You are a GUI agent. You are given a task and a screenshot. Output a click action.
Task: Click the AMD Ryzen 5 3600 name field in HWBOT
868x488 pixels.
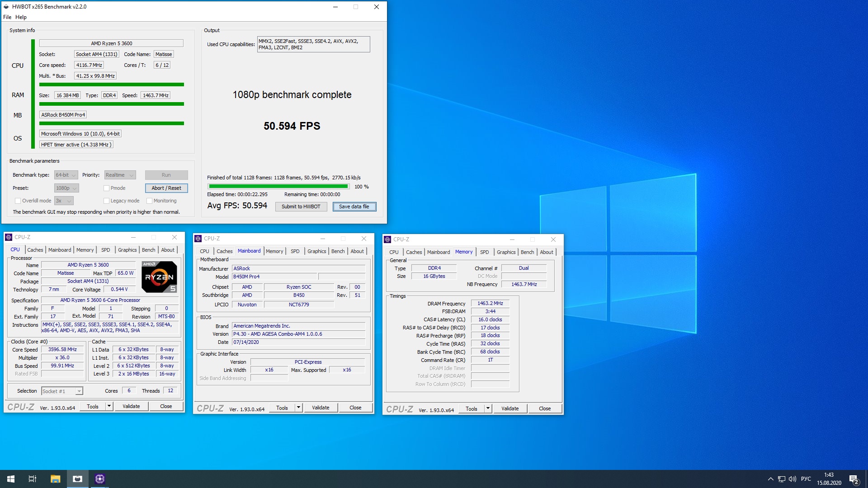coord(111,43)
